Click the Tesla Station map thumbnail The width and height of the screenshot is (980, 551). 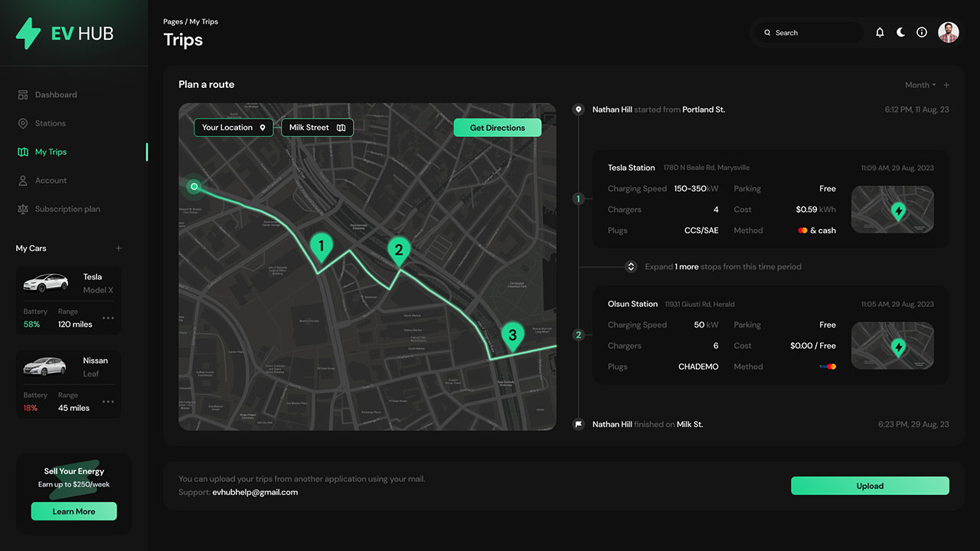coord(892,210)
